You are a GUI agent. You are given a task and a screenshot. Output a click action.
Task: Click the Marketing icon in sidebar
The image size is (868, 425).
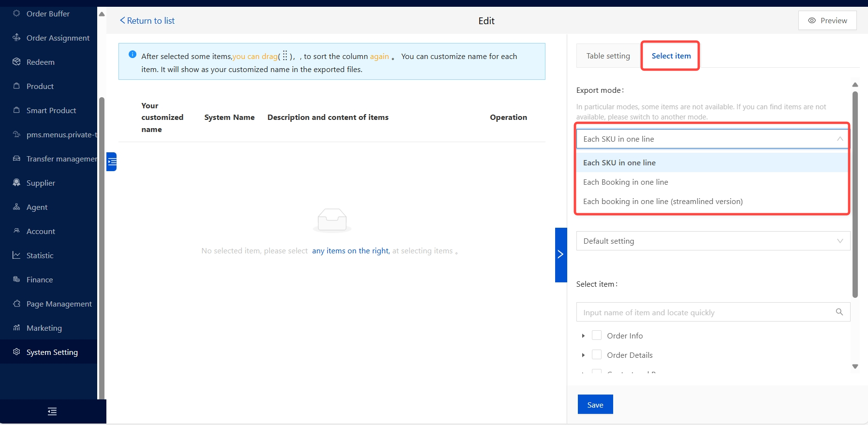[16, 328]
